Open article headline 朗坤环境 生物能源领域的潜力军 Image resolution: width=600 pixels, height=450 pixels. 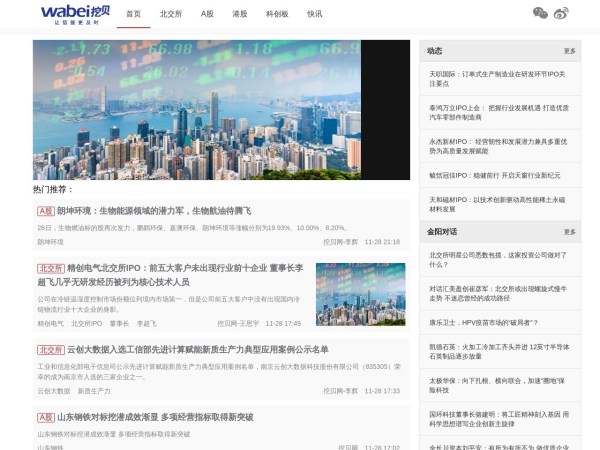click(x=153, y=211)
